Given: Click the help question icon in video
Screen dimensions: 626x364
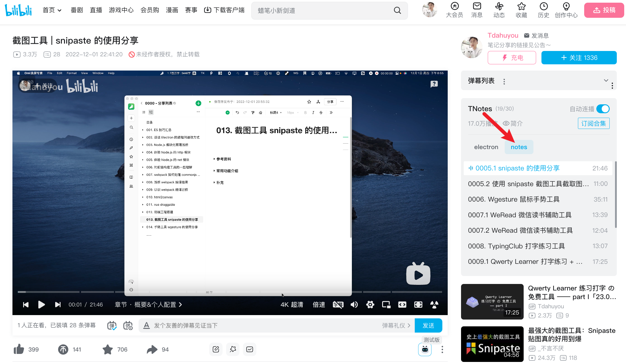Looking at the screenshot, I should click(434, 84).
